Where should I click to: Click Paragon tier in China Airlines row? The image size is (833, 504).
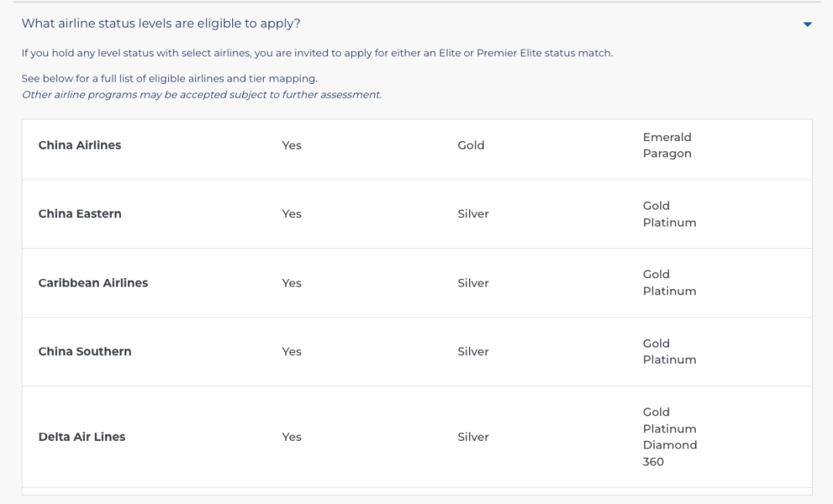point(666,153)
